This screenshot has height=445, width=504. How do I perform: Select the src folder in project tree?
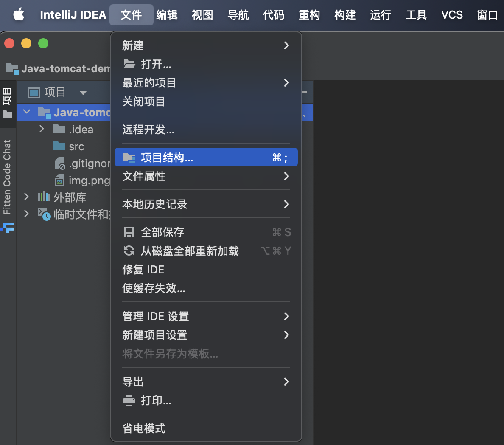pyautogui.click(x=76, y=146)
